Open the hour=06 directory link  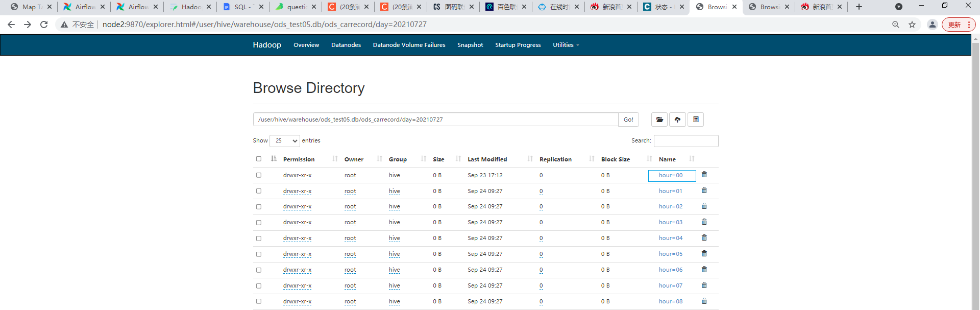671,270
